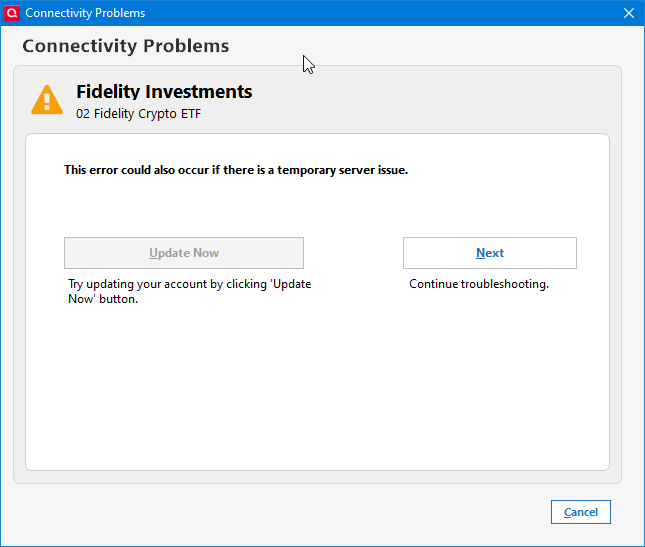Click the 'Try updating your account' hint text
Screen dimensions: 645x547
point(190,291)
